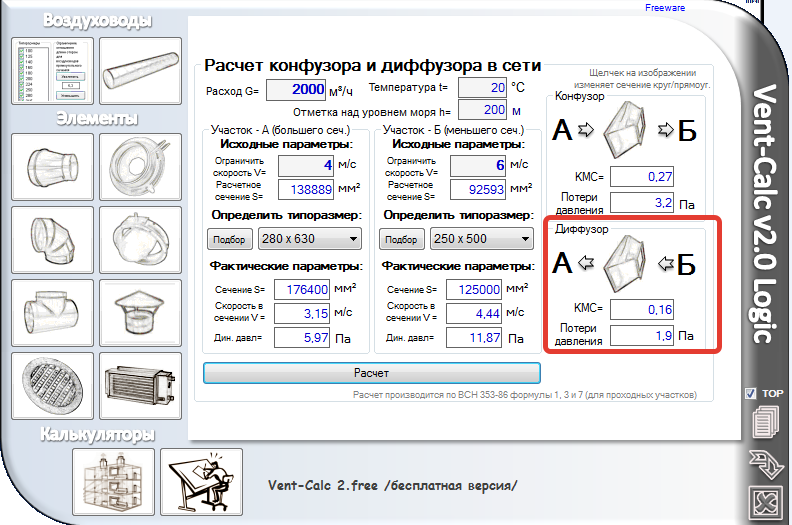The height and width of the screenshot is (525, 792).
Task: Select the orifice diaphragm element icon
Action: (x=140, y=167)
